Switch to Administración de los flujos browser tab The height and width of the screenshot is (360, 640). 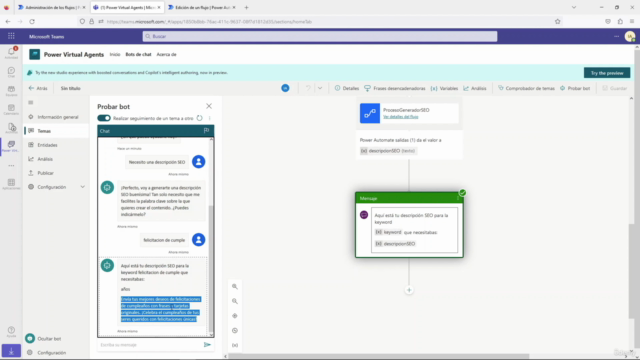pos(52,7)
